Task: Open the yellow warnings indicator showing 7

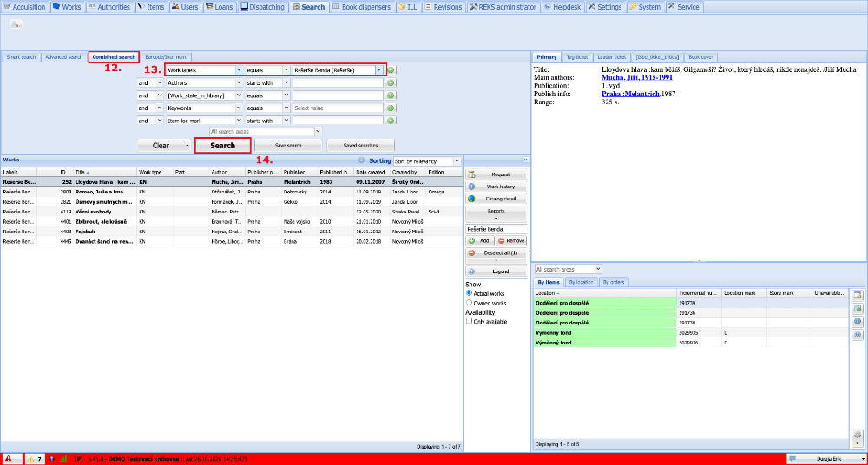Action: point(35,459)
